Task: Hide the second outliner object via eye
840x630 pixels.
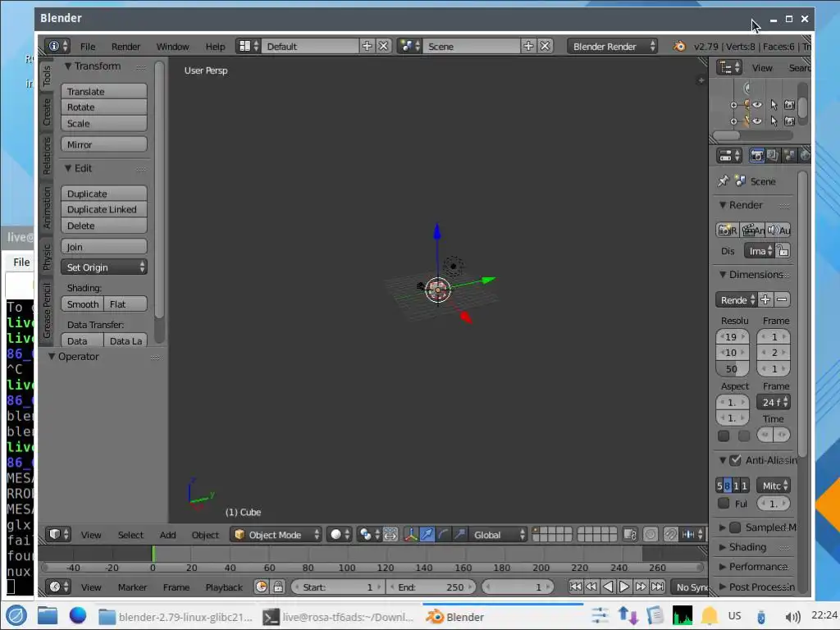Action: [757, 121]
